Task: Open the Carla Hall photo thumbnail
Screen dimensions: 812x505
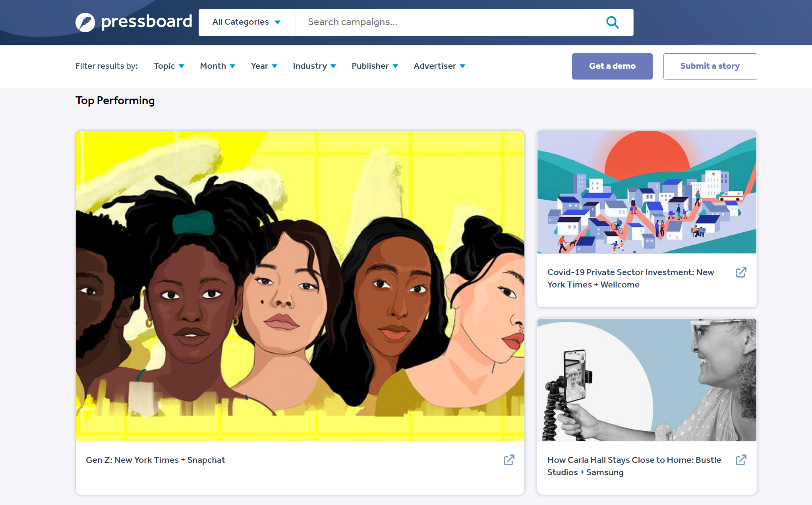Action: [x=647, y=380]
